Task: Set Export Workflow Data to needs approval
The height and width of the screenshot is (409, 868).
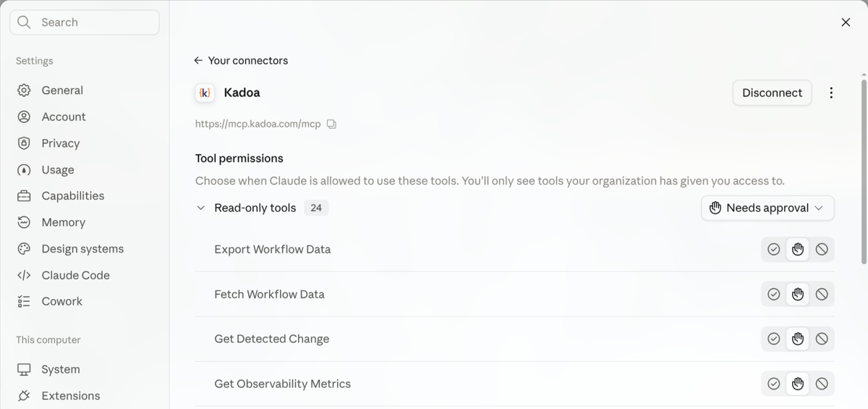Action: 798,249
